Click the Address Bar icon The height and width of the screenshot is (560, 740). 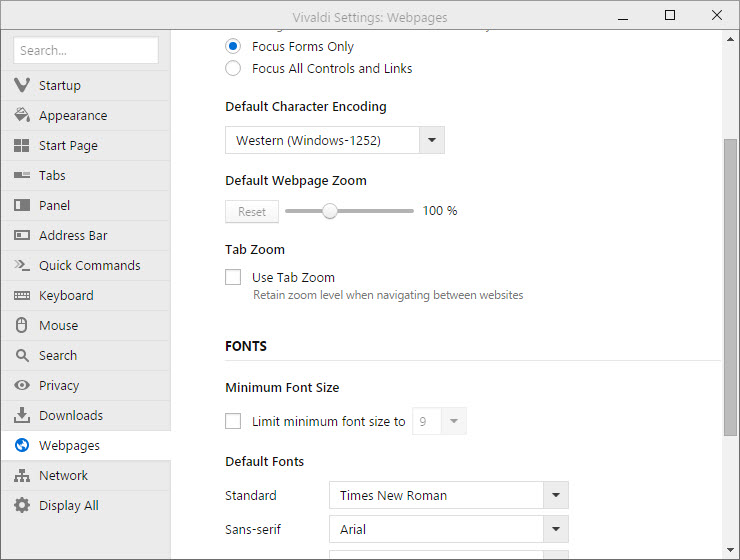point(22,235)
